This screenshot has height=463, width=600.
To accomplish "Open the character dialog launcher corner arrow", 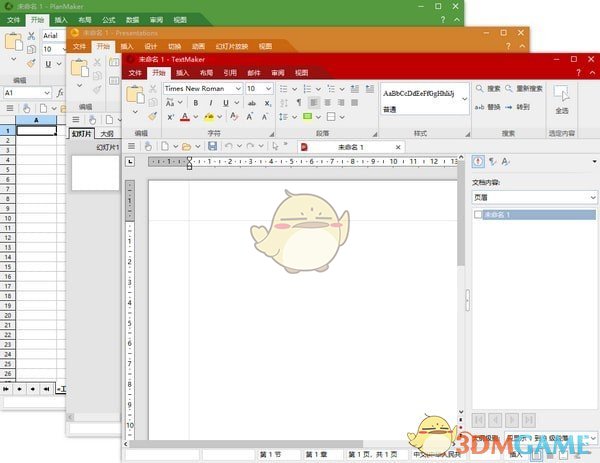I will [272, 134].
